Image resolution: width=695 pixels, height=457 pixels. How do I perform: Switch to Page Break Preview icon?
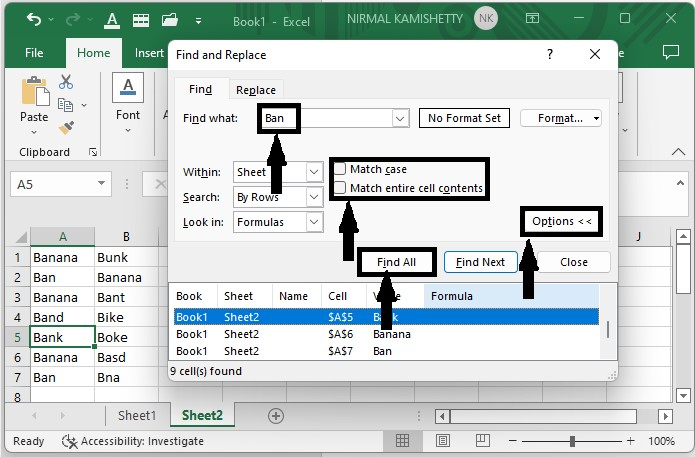point(482,441)
